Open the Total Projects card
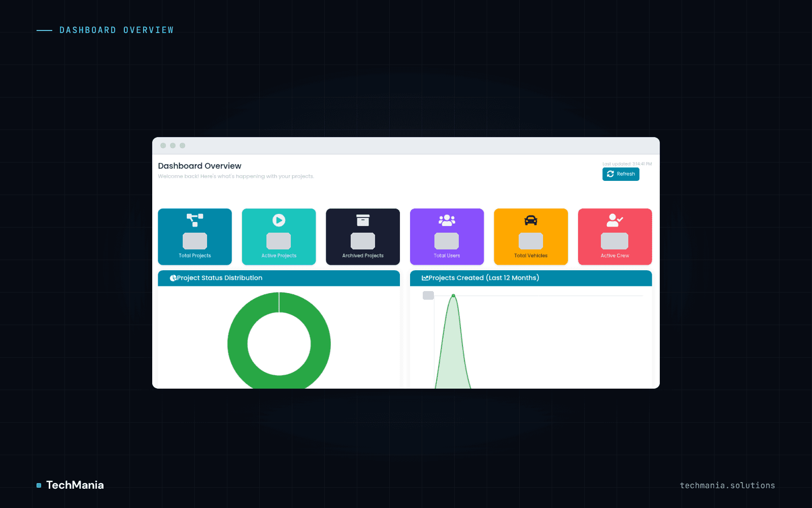Image resolution: width=812 pixels, height=508 pixels. coord(195,237)
